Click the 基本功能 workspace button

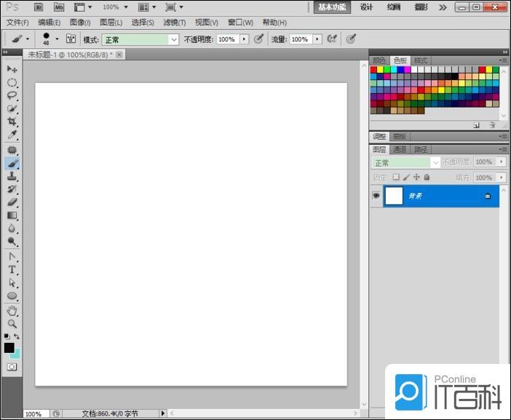coord(332,7)
